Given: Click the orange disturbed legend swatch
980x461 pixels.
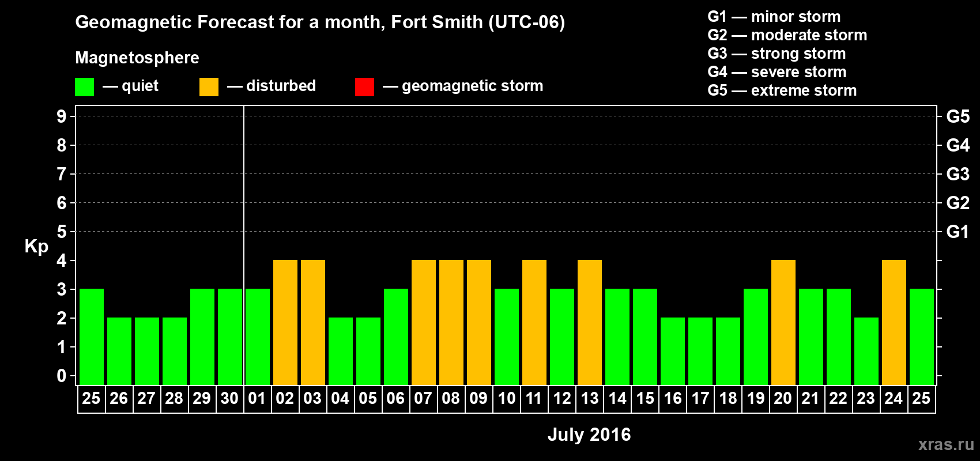Looking at the screenshot, I should coord(209,87).
